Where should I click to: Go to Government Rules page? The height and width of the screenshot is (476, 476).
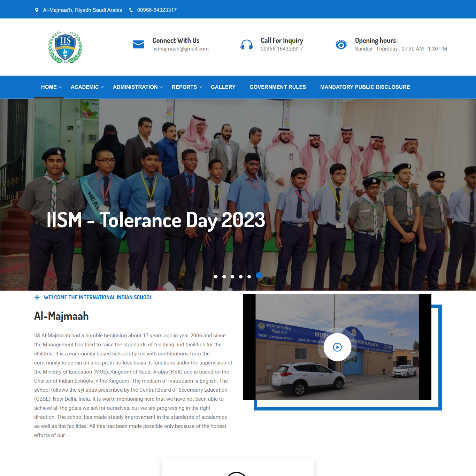click(278, 87)
